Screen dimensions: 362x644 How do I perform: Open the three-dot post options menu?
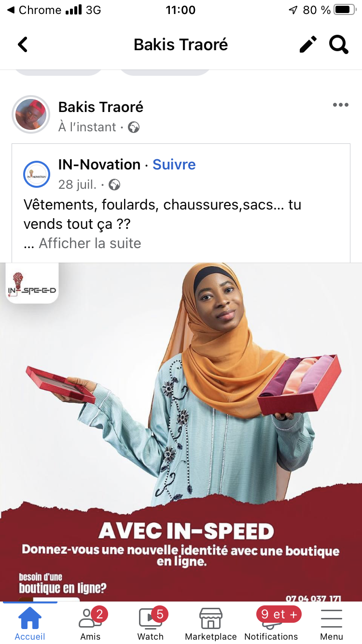pyautogui.click(x=340, y=105)
